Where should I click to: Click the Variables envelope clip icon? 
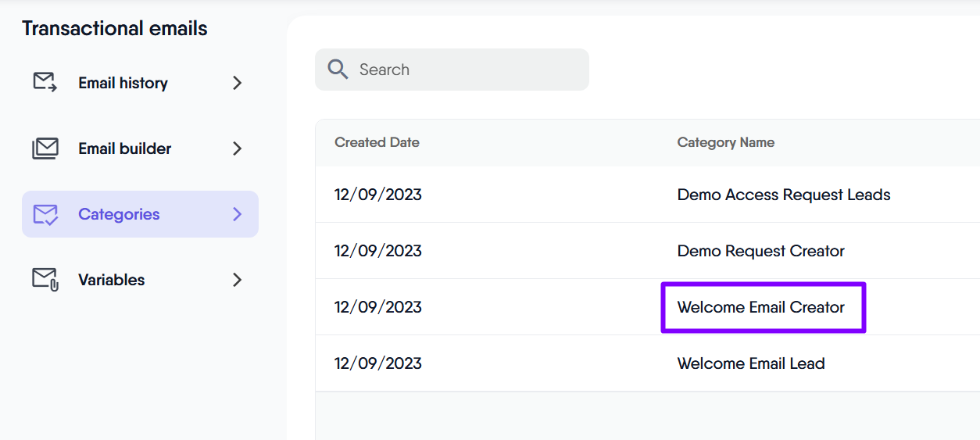click(45, 280)
